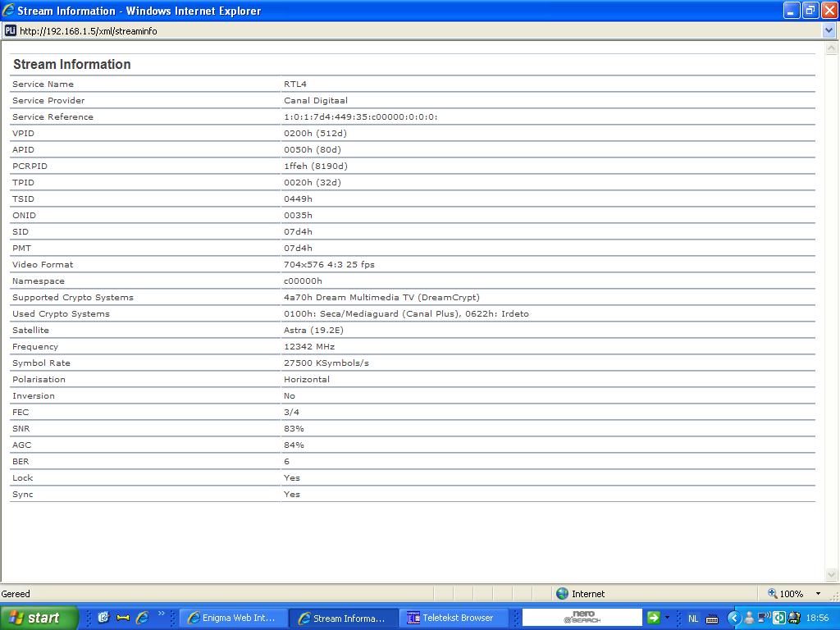Switch to Enigma Web Interface taskbar window

pyautogui.click(x=233, y=618)
